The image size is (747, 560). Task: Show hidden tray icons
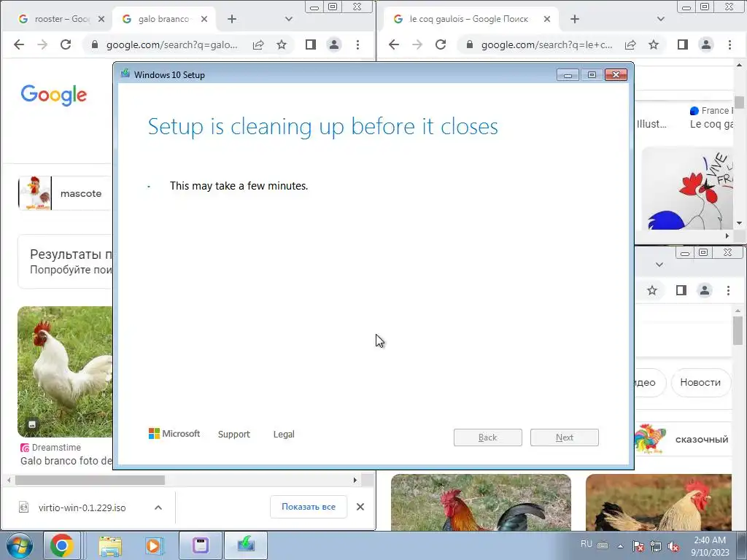[620, 546]
